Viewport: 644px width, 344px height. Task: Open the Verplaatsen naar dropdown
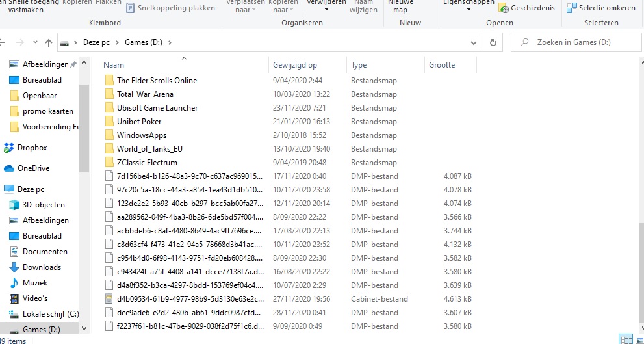pyautogui.click(x=246, y=7)
